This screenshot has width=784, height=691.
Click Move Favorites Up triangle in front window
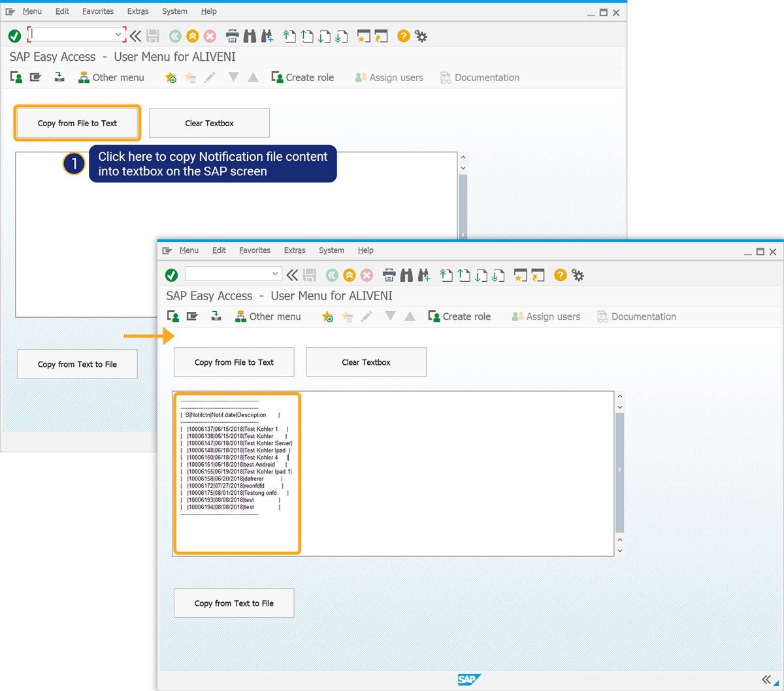pos(410,316)
